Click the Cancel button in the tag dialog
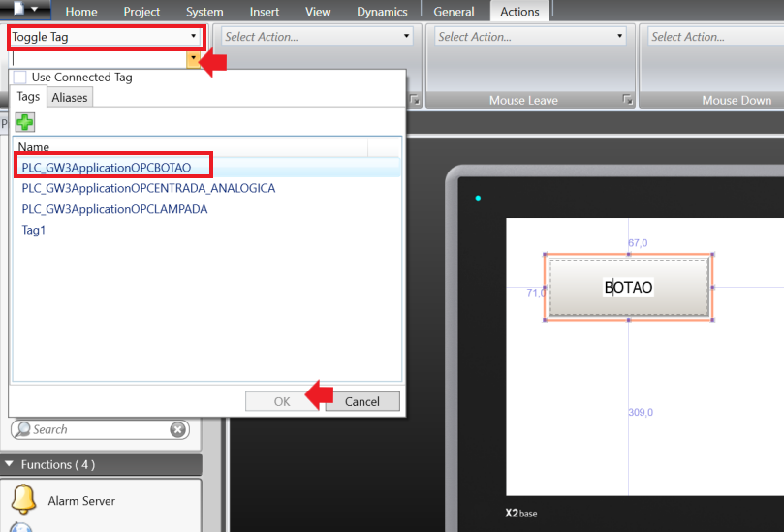 pyautogui.click(x=362, y=401)
